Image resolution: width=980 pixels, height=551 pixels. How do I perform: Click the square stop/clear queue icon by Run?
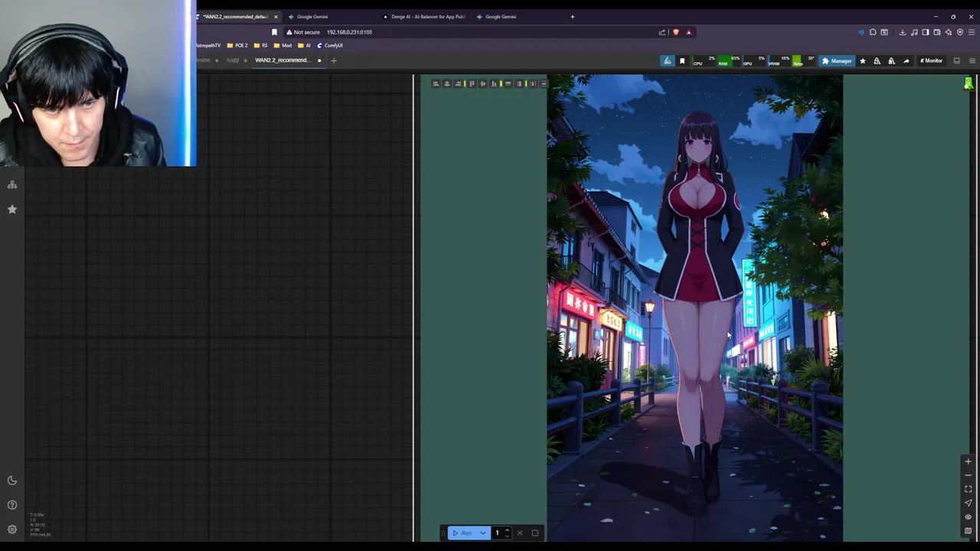click(x=534, y=533)
